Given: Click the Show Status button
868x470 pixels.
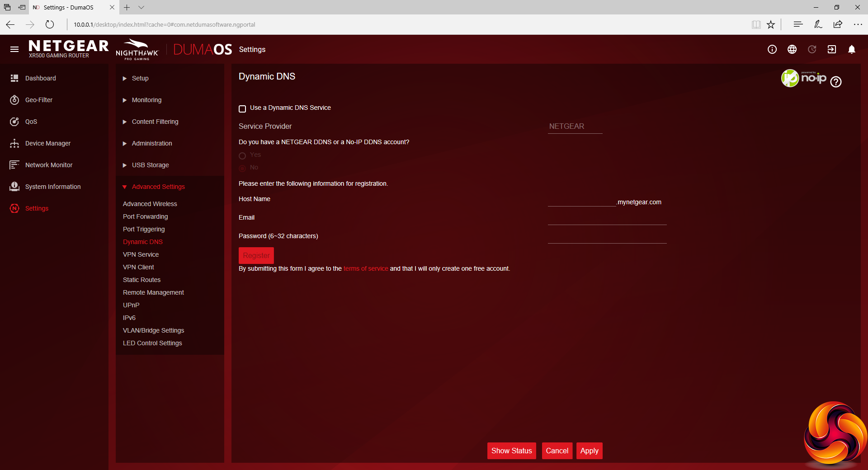Looking at the screenshot, I should [x=512, y=451].
